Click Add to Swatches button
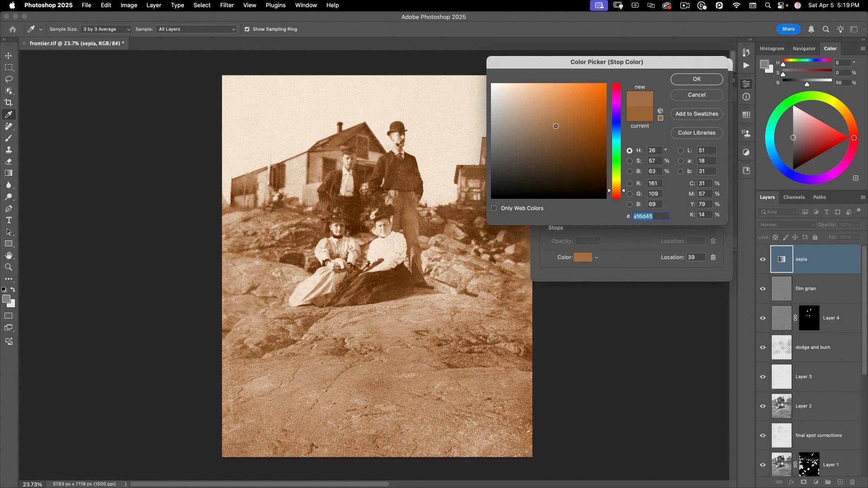Image resolution: width=868 pixels, height=488 pixels. pos(696,114)
